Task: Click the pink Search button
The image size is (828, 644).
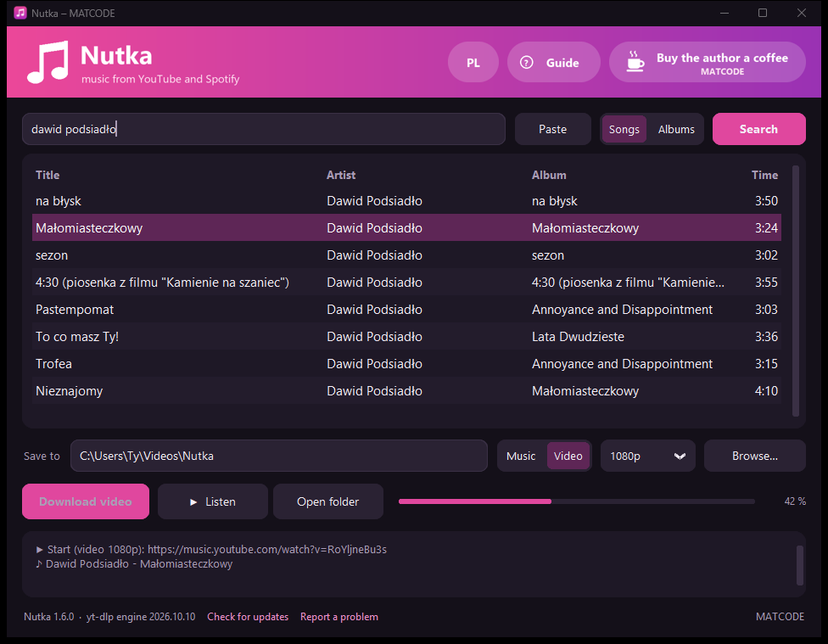Action: click(758, 129)
